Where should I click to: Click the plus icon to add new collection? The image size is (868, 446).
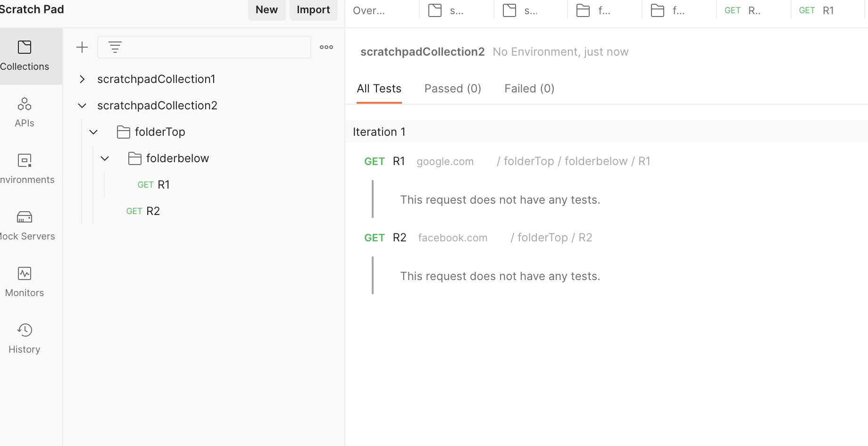[82, 47]
